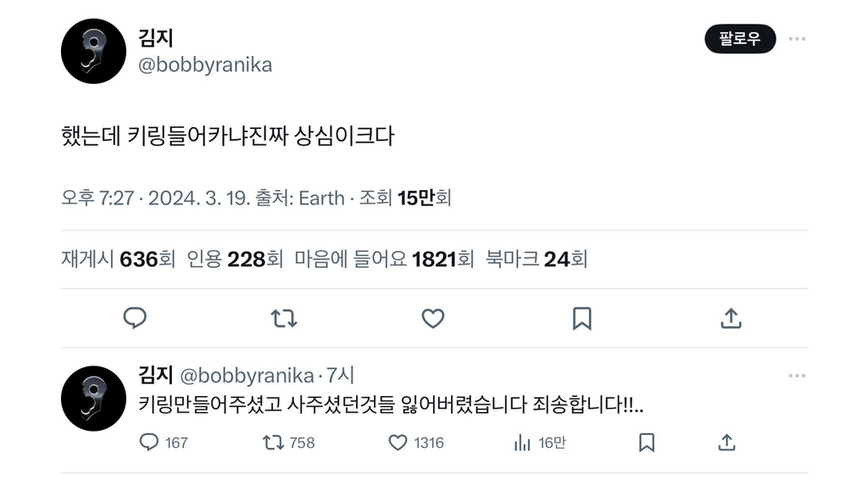Like the main tweet with heart icon
The width and height of the screenshot is (868, 480).
pos(433,318)
